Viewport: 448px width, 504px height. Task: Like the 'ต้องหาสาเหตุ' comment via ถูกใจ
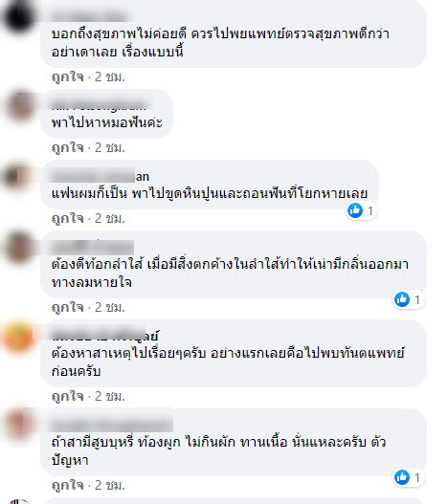[x=68, y=396]
